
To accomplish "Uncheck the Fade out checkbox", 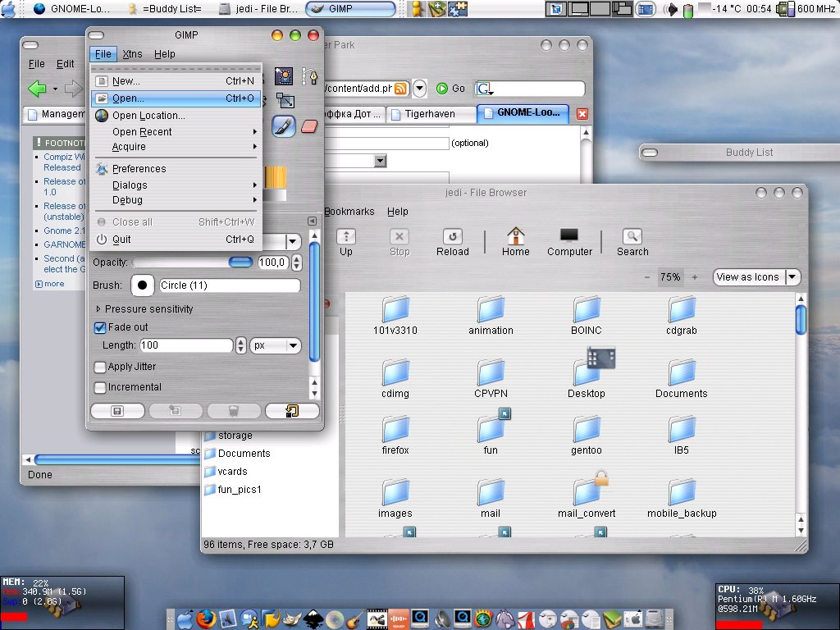I will tap(100, 327).
